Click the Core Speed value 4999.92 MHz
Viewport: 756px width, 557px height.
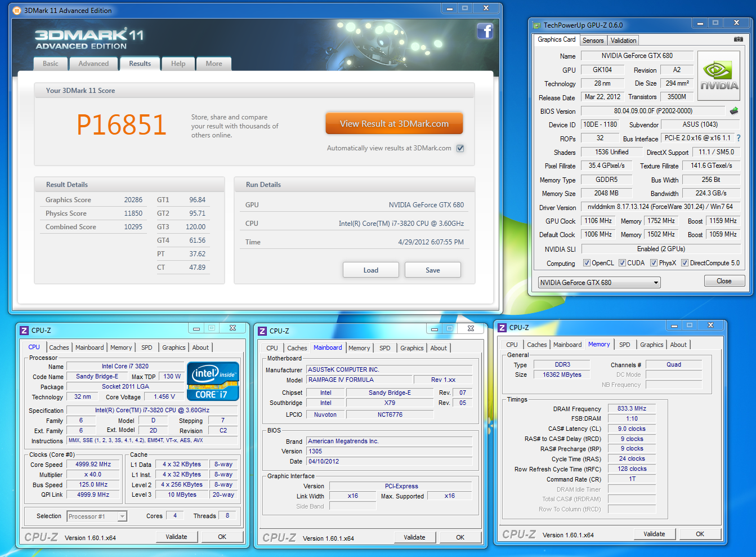click(x=93, y=465)
